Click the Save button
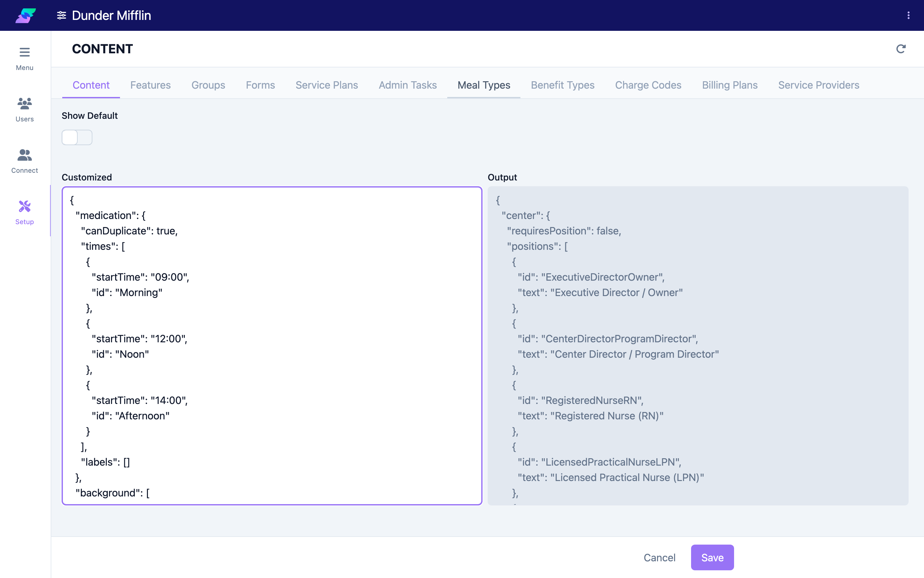924x578 pixels. (x=712, y=557)
